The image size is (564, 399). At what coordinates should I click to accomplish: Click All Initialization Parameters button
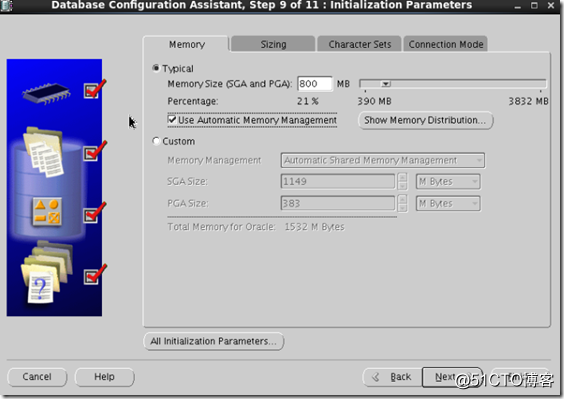click(x=214, y=341)
